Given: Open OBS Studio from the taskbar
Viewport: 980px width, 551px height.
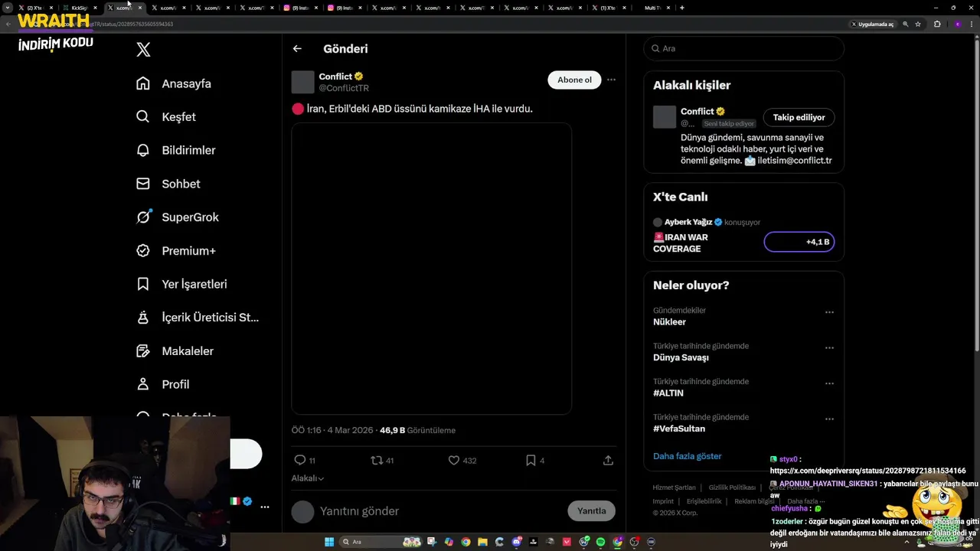Looking at the screenshot, I should point(634,542).
